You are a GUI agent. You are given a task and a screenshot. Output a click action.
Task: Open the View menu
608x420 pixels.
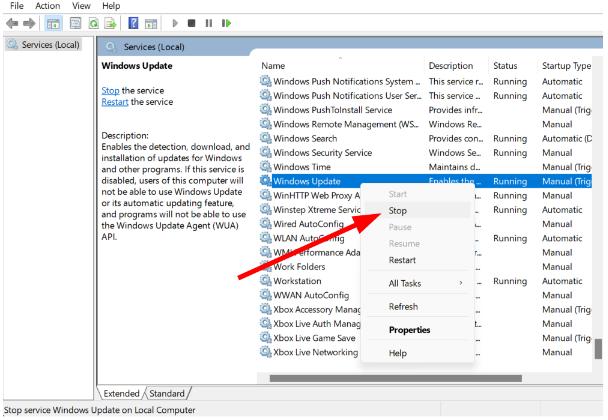tap(81, 6)
